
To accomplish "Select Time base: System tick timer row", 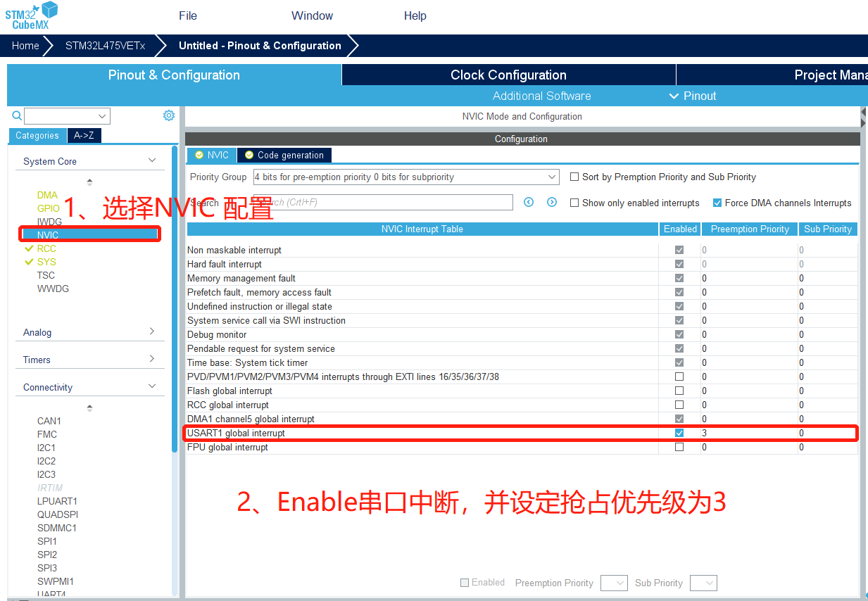I will coord(522,362).
